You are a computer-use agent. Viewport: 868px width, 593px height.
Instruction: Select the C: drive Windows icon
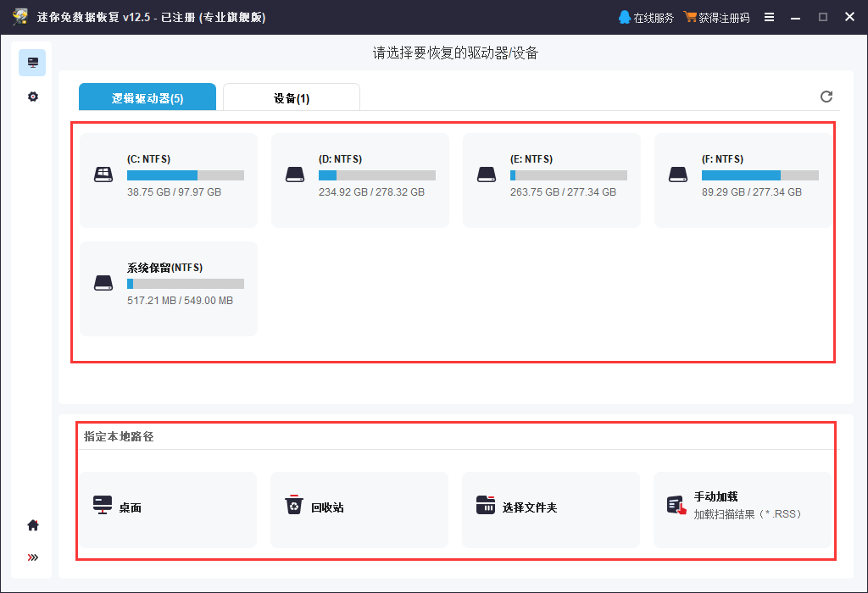pyautogui.click(x=103, y=175)
